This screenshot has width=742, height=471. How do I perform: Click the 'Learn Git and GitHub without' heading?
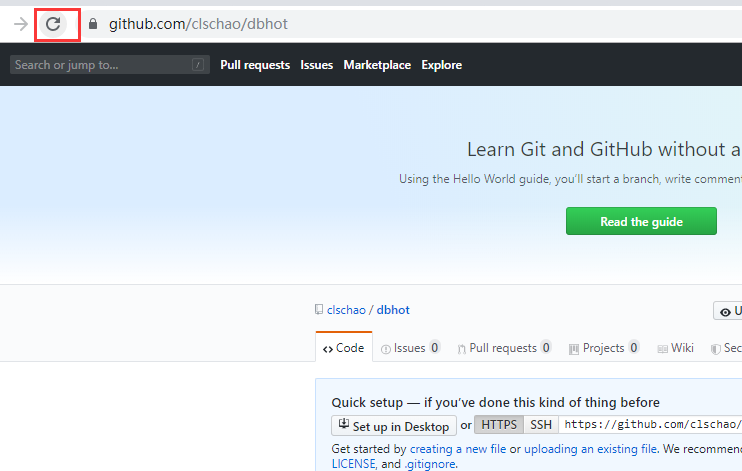pyautogui.click(x=604, y=150)
